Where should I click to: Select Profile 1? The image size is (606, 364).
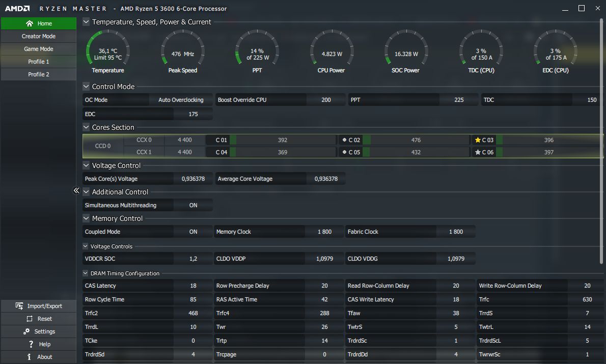(x=39, y=62)
